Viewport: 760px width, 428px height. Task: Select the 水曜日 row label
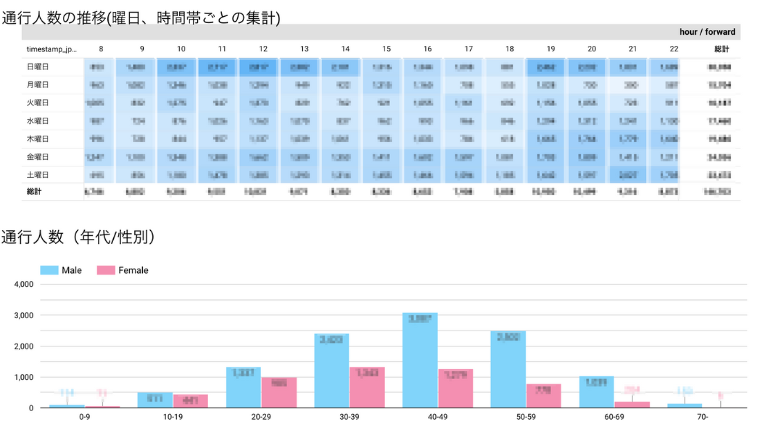(x=38, y=121)
